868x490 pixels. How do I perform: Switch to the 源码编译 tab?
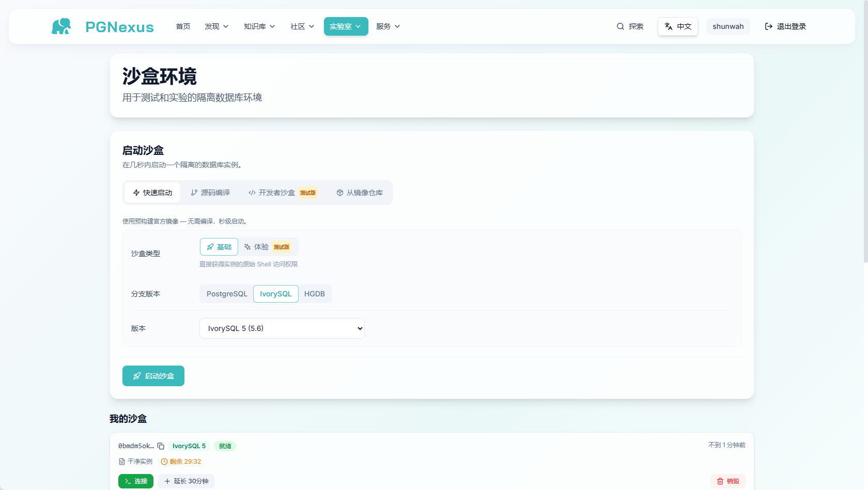[x=210, y=193]
